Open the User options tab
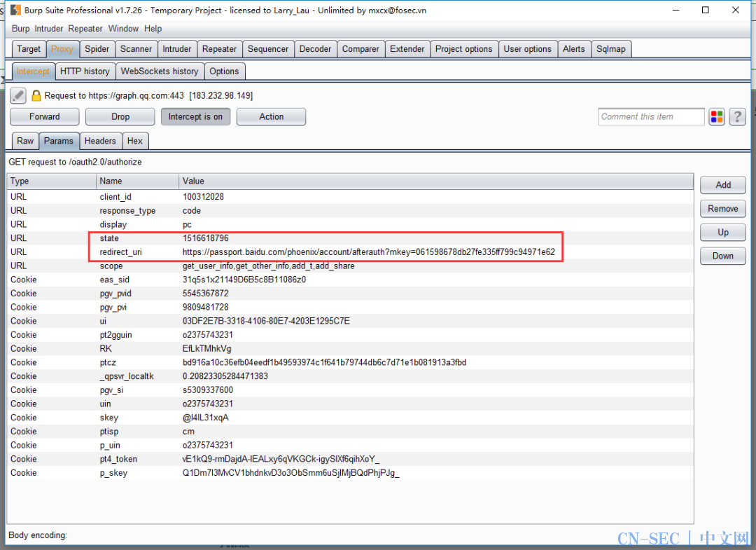Image resolution: width=756 pixels, height=550 pixels. pos(528,49)
